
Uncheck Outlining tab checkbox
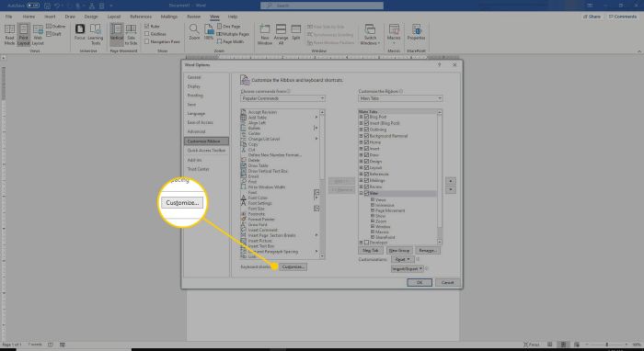[366, 130]
